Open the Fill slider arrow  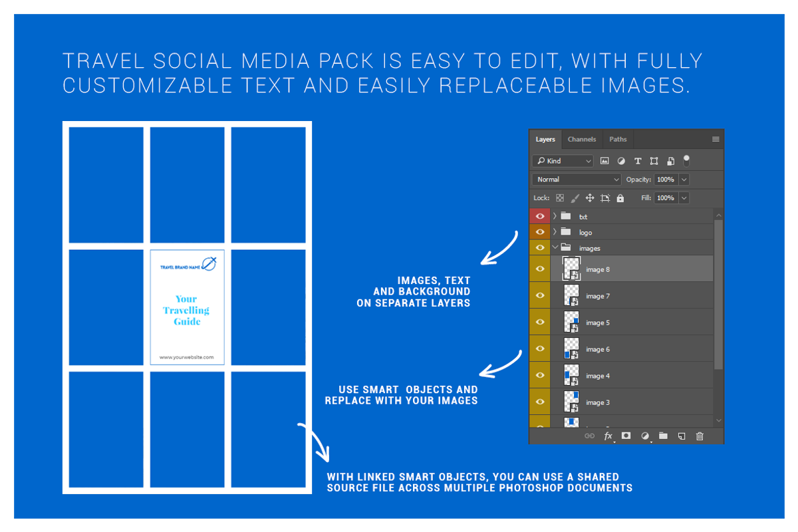pyautogui.click(x=684, y=198)
